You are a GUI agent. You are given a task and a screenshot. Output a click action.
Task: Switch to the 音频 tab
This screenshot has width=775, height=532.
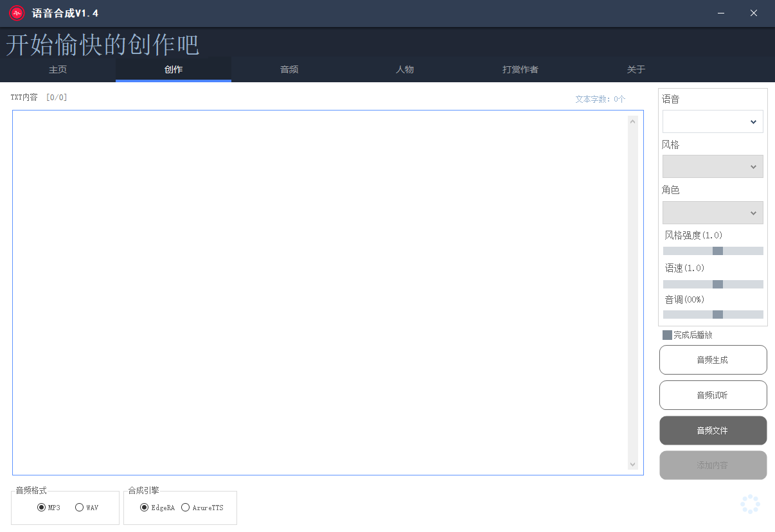click(x=289, y=69)
